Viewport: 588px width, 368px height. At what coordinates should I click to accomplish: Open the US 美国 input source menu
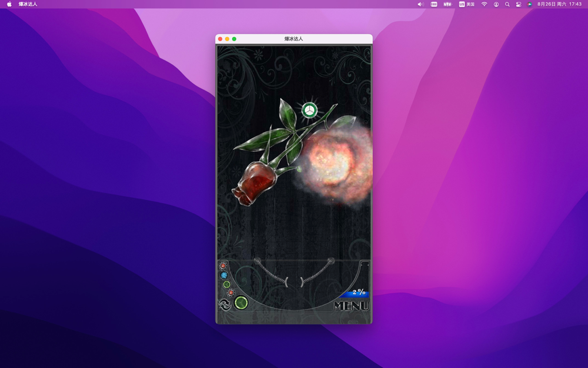[x=466, y=4]
